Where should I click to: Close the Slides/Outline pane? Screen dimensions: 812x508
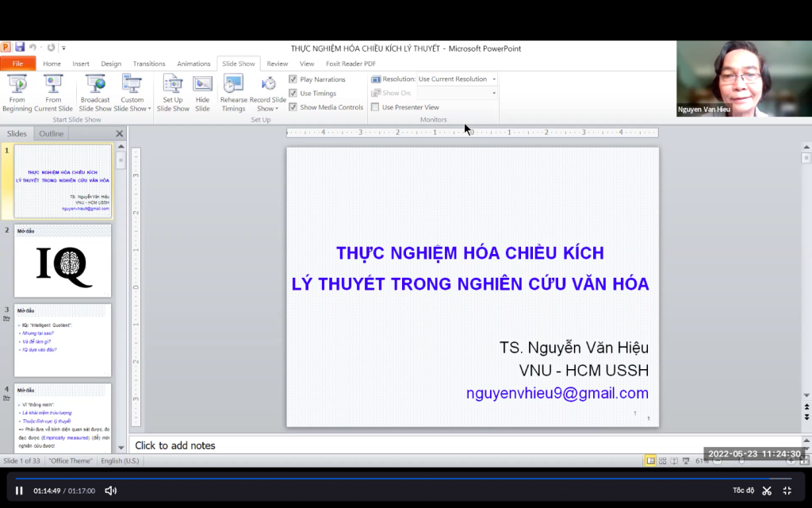(120, 133)
